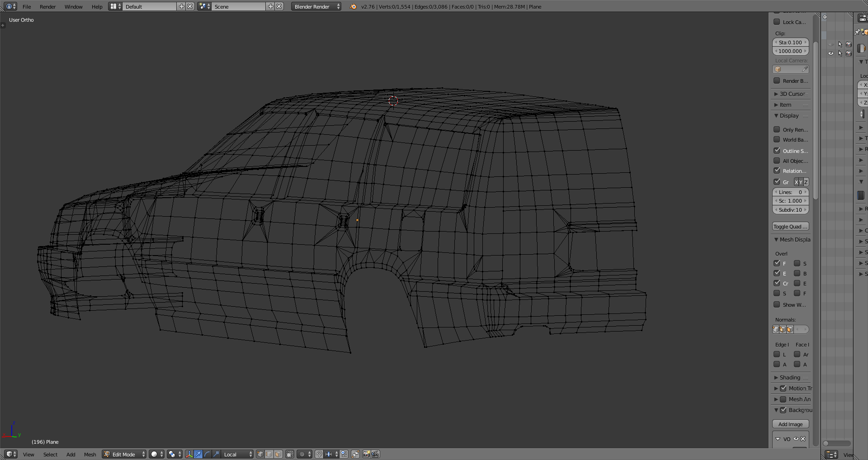Toggle the 3D manipulator axes icon
Viewport: 868px width, 460px height.
[x=189, y=454]
